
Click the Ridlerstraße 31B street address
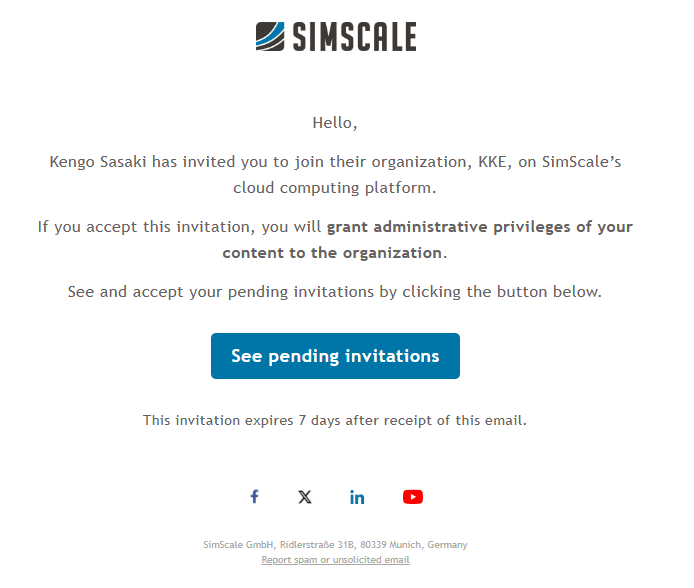pos(318,545)
